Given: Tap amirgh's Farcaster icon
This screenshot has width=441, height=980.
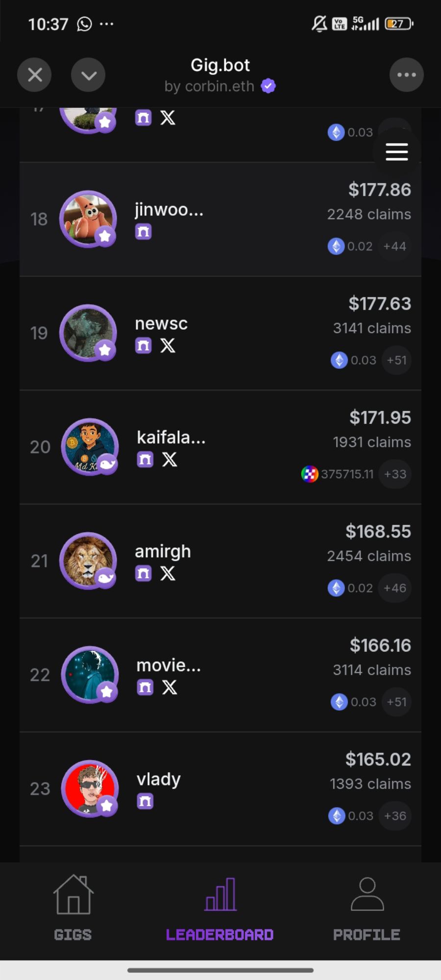Looking at the screenshot, I should coord(144,574).
